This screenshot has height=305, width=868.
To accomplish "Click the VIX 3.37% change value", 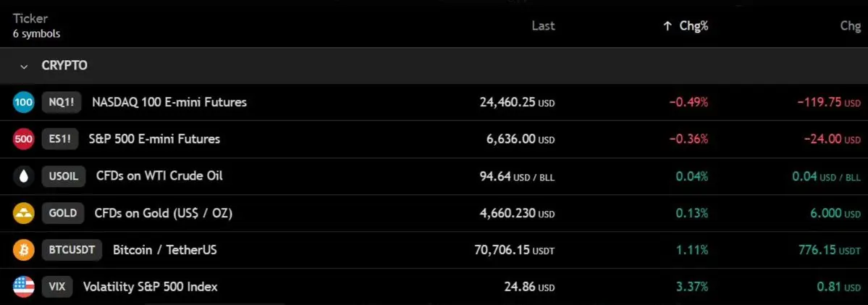I will click(692, 288).
